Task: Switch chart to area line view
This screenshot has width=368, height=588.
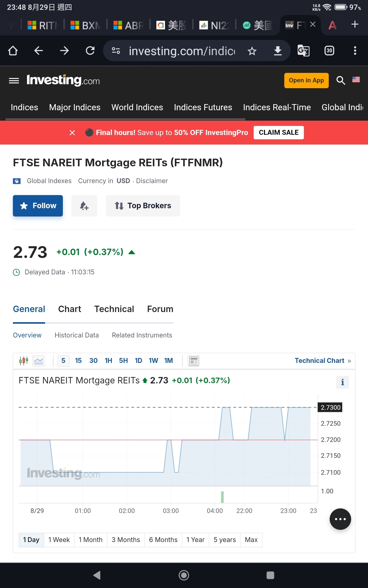Action: [x=39, y=361]
